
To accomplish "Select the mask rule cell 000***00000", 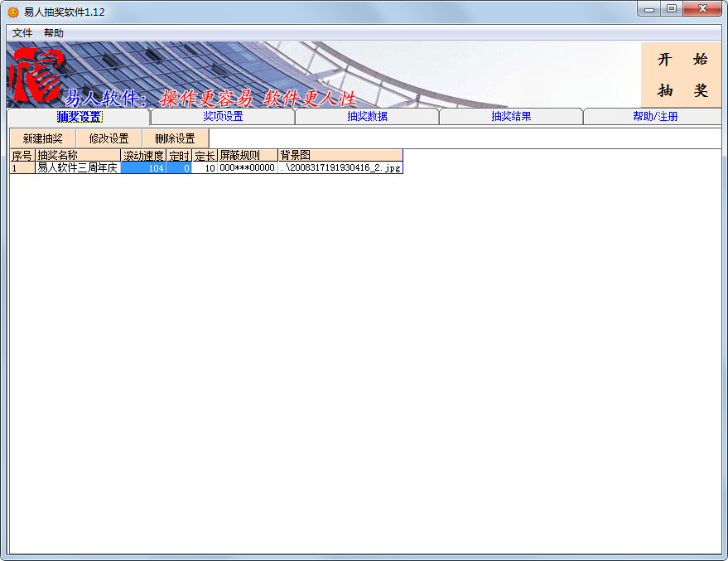I will [x=248, y=167].
